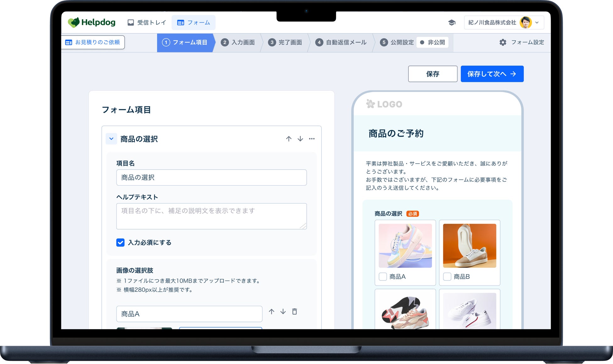Check the 商品A checkbox in preview
Screen dimensions: 613x364
tap(383, 277)
